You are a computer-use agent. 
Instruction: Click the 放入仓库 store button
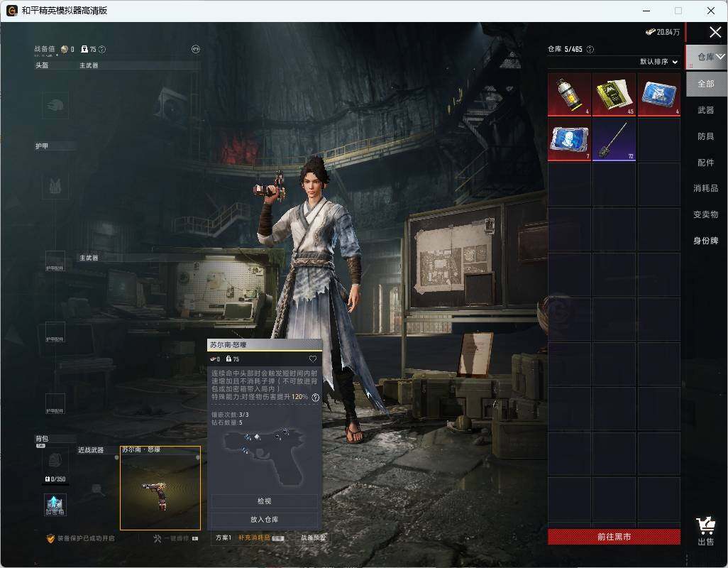(264, 519)
